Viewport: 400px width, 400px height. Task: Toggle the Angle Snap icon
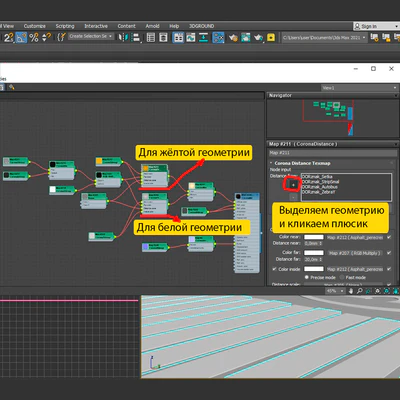pyautogui.click(x=21, y=37)
